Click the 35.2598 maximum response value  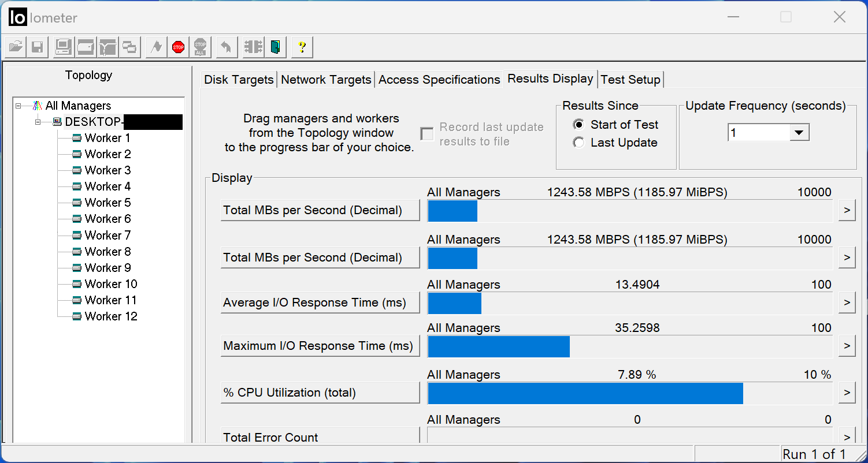[637, 328]
